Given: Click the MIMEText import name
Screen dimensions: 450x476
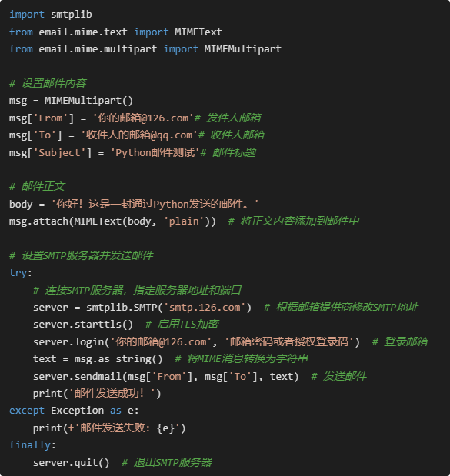Looking at the screenshot, I should pyautogui.click(x=198, y=32).
